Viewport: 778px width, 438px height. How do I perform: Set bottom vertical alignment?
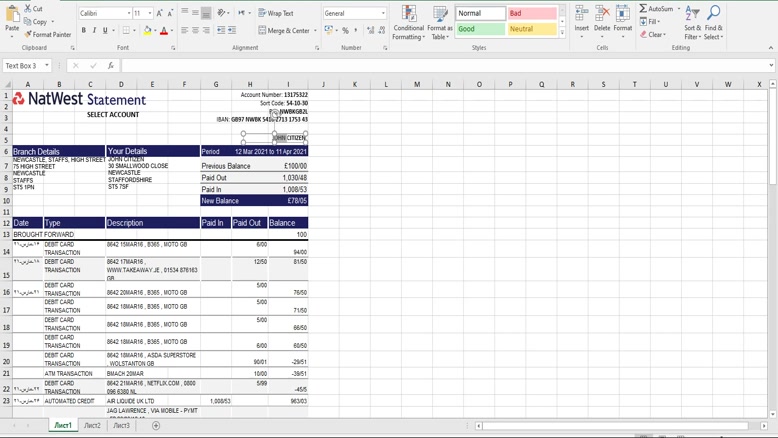(206, 12)
